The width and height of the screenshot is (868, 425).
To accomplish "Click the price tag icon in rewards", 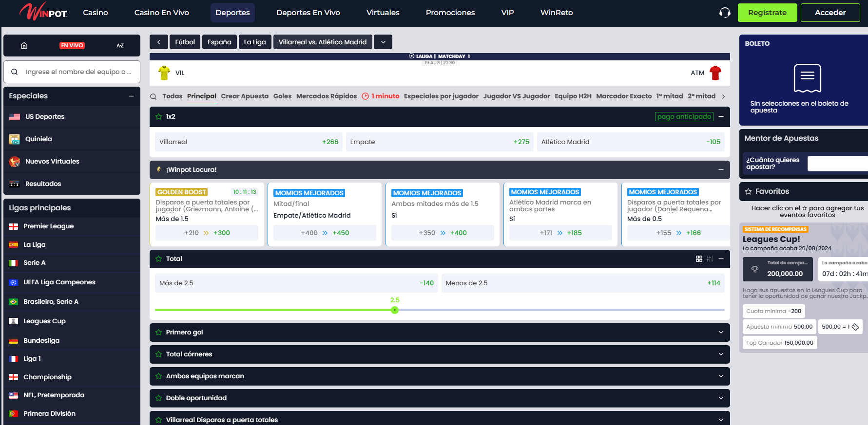I will pyautogui.click(x=855, y=327).
